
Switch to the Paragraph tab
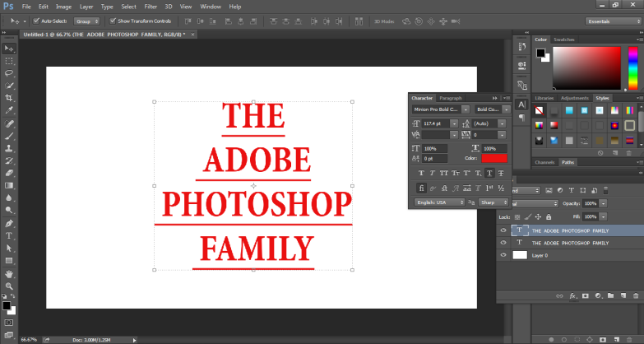coord(451,98)
